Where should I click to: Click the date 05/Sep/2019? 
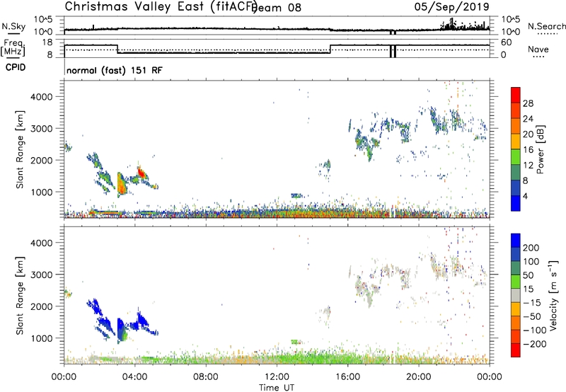[x=451, y=6]
